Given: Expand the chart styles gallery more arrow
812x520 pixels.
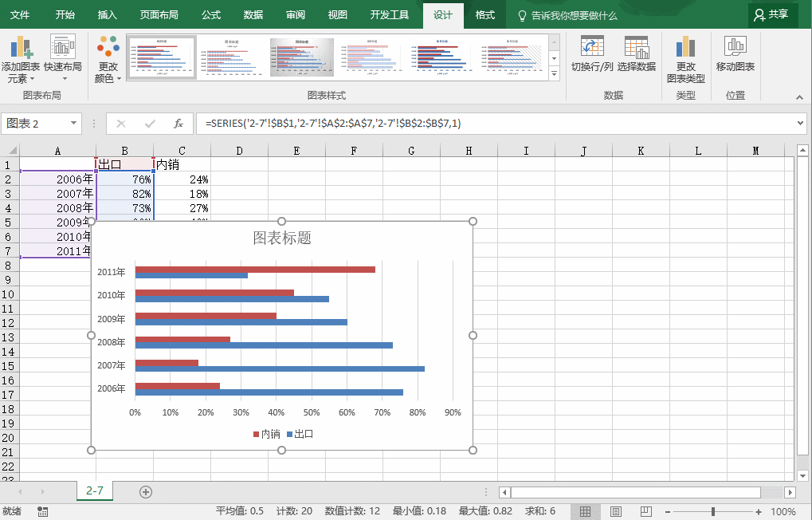Looking at the screenshot, I should (x=554, y=73).
